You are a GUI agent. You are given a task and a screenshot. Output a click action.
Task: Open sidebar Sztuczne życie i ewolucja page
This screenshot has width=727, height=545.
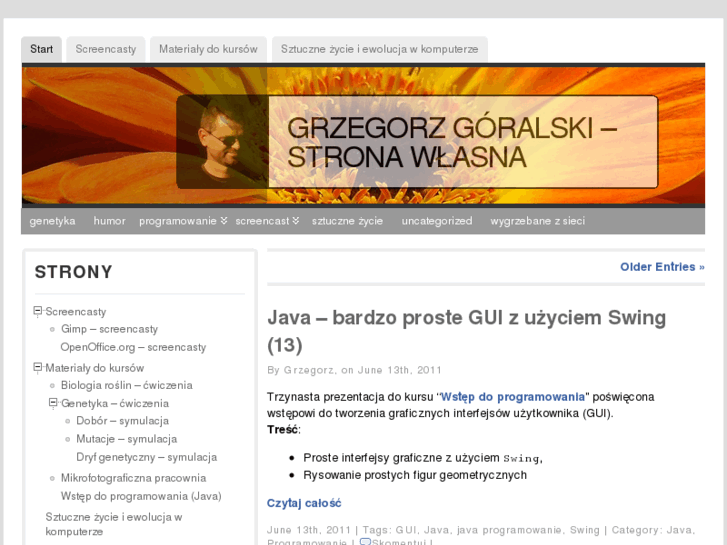coord(114,524)
